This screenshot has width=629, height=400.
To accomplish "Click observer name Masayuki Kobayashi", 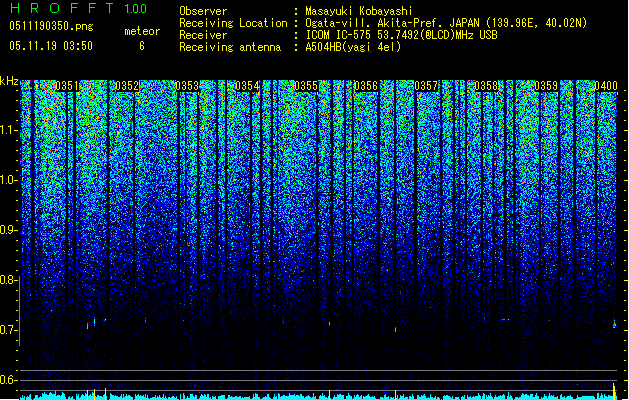I will click(359, 11).
